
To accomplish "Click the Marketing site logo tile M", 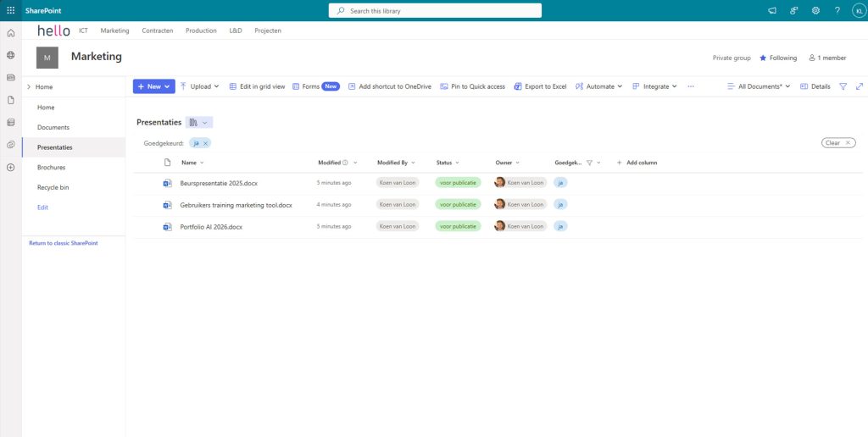I will tap(47, 58).
